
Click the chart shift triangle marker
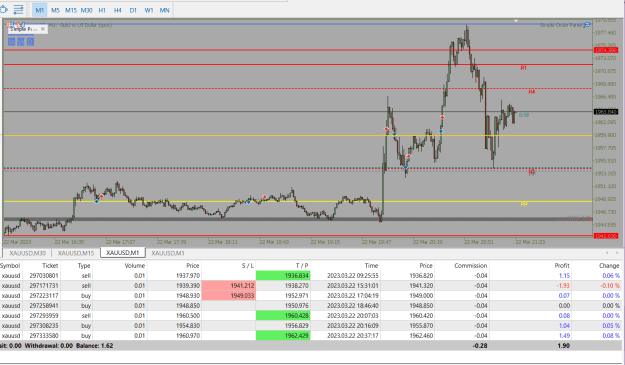pyautogui.click(x=516, y=20)
